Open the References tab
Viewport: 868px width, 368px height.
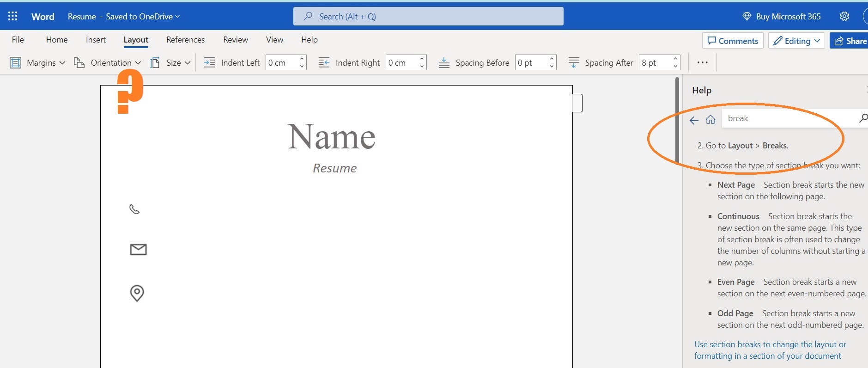pos(185,40)
